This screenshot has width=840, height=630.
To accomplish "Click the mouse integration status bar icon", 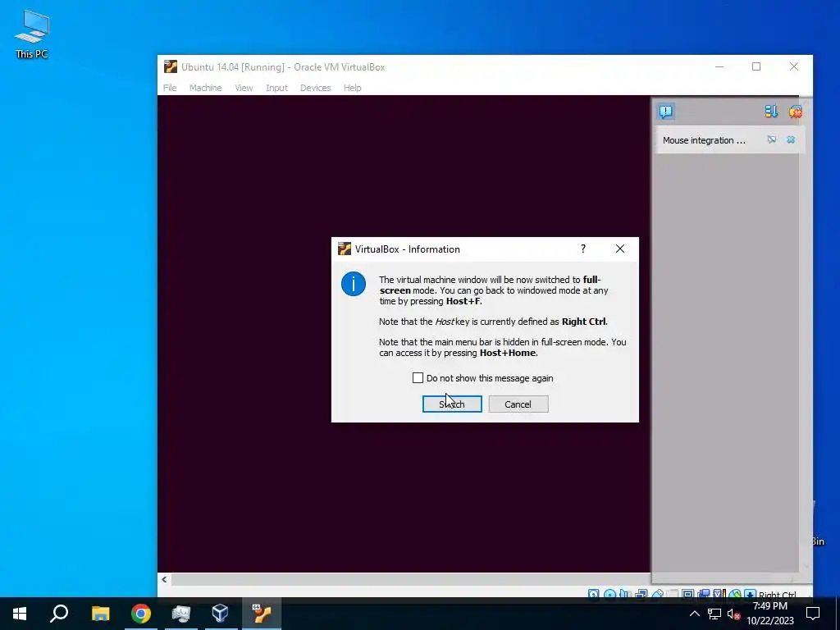I will click(736, 594).
